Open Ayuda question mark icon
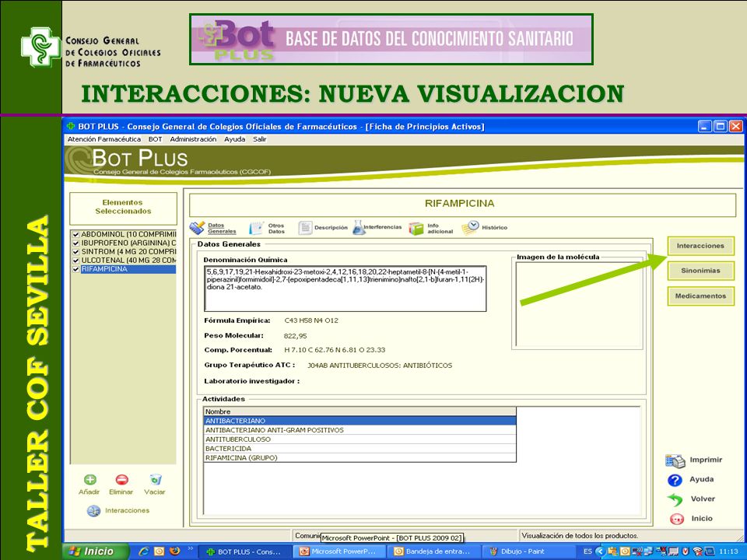 point(675,480)
